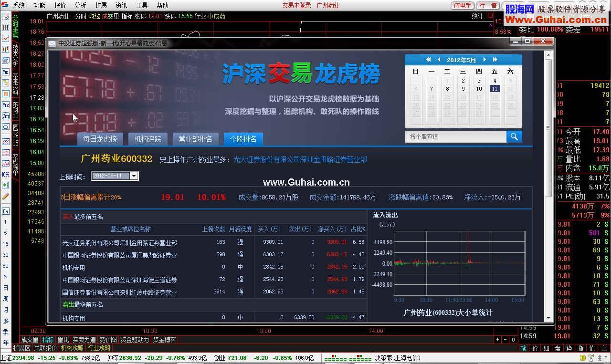Go to previous month in calendar

(x=439, y=60)
